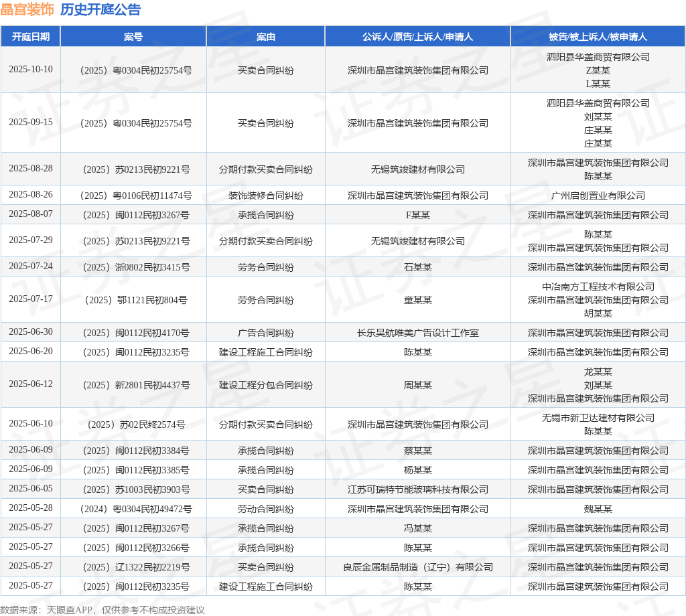Viewport: 686px width, 616px height.
Task: Select the 被告/被上诉人/被申请人 column header
Action: 598,37
